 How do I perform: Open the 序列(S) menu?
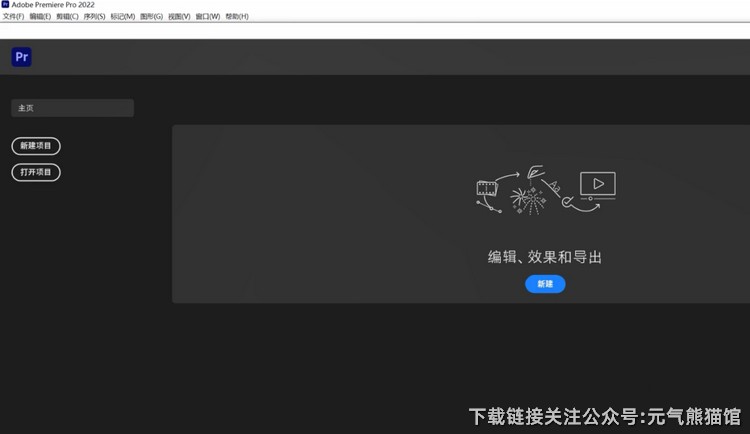click(x=94, y=17)
